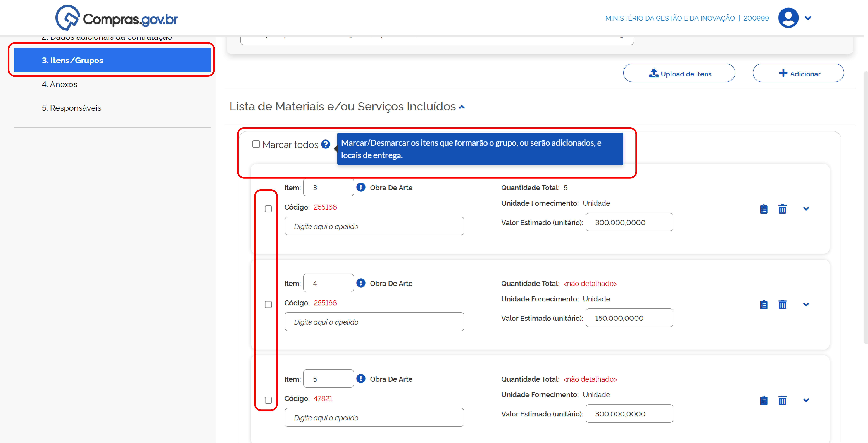Viewport: 868px width, 443px height.
Task: Expand the Item 5 card chevron
Action: pyautogui.click(x=806, y=400)
